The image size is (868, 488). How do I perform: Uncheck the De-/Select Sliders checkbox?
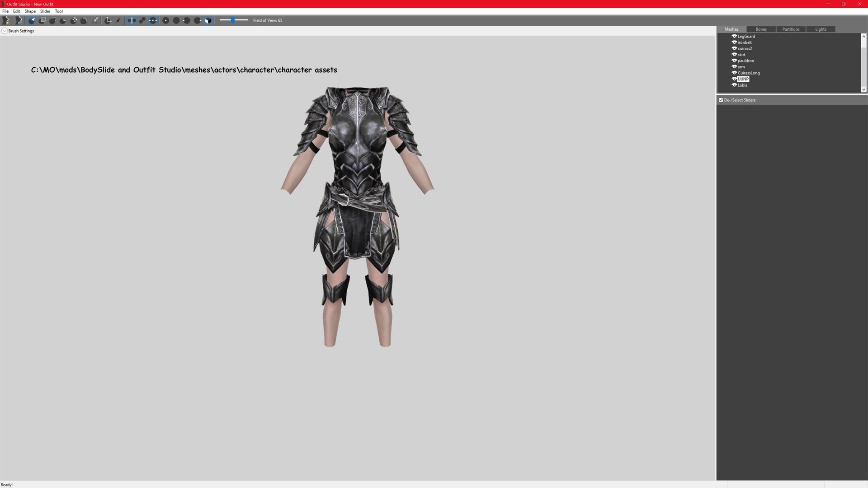(x=721, y=100)
